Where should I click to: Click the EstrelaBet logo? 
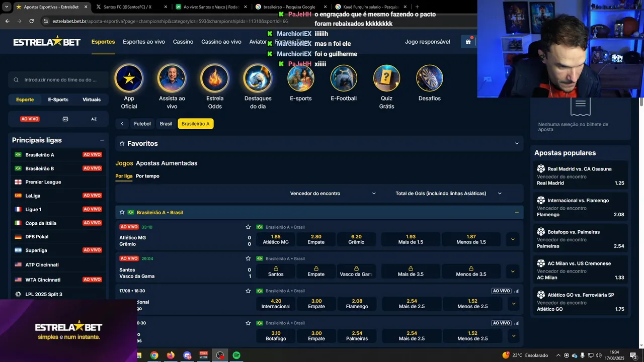pos(47,42)
